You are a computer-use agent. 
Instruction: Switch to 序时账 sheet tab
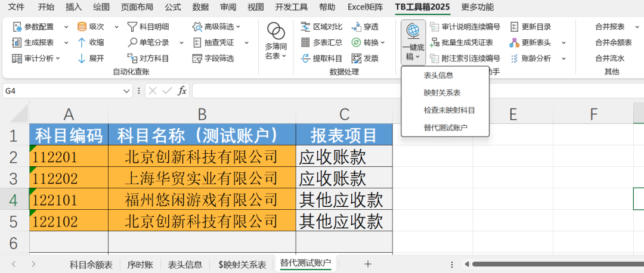pos(140,265)
